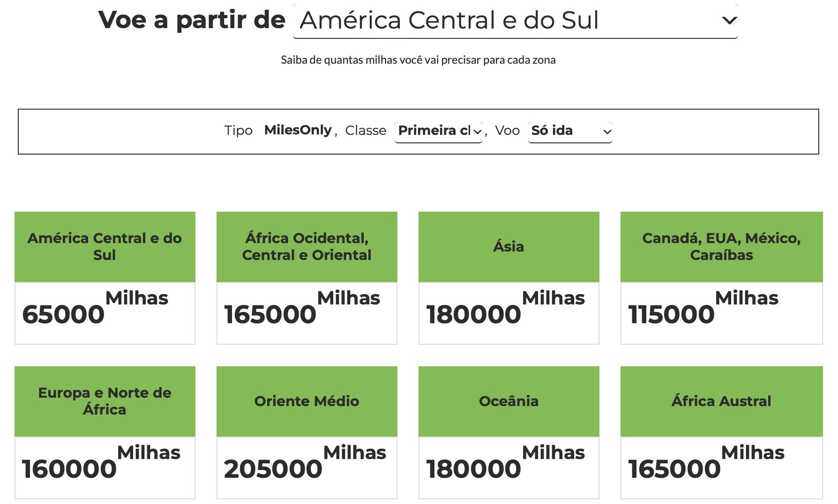Click the small chevron in Voo selector
The image size is (838, 504).
tap(607, 132)
